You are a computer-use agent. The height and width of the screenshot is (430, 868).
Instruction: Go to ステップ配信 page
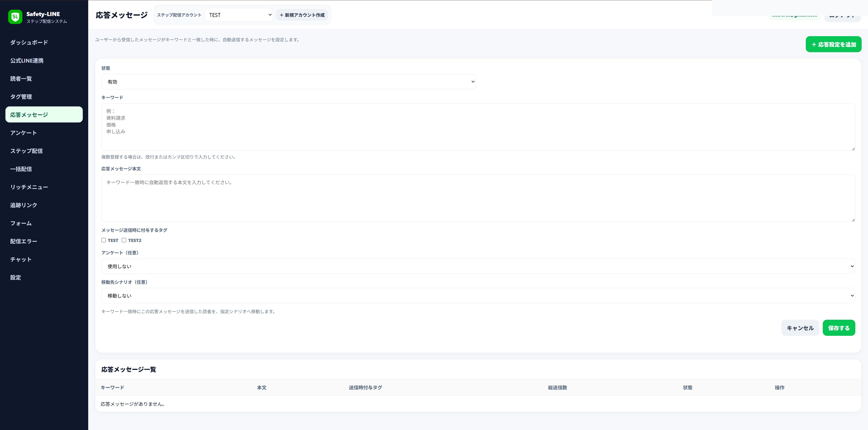pos(44,151)
